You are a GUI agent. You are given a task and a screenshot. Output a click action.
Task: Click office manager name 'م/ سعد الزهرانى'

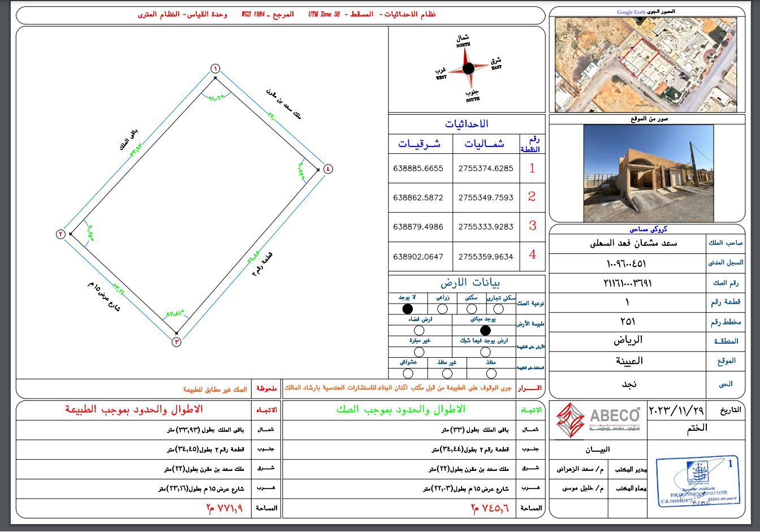pos(580,469)
